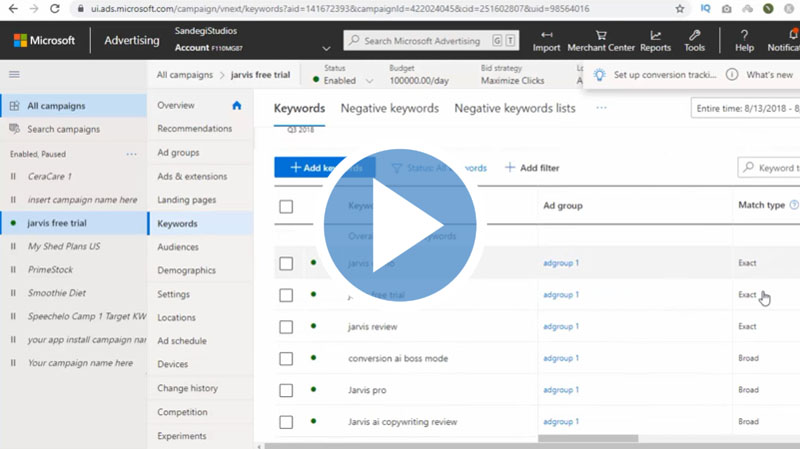This screenshot has height=449, width=800.
Task: Open Landing pages menu item
Action: (x=187, y=200)
